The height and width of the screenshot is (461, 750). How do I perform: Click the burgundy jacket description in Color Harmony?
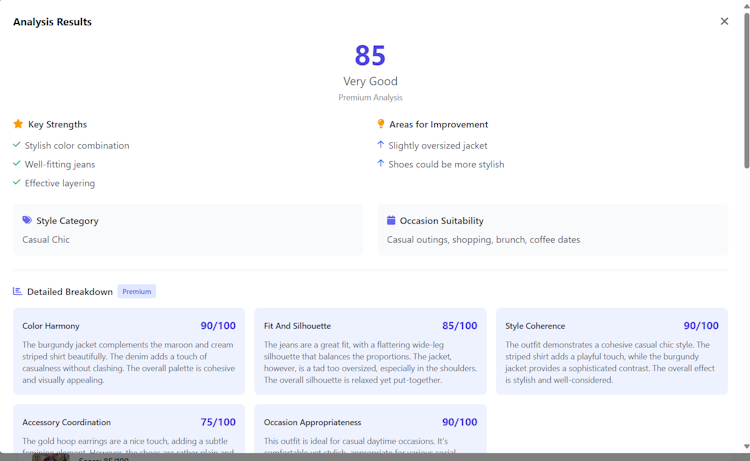coord(129,362)
